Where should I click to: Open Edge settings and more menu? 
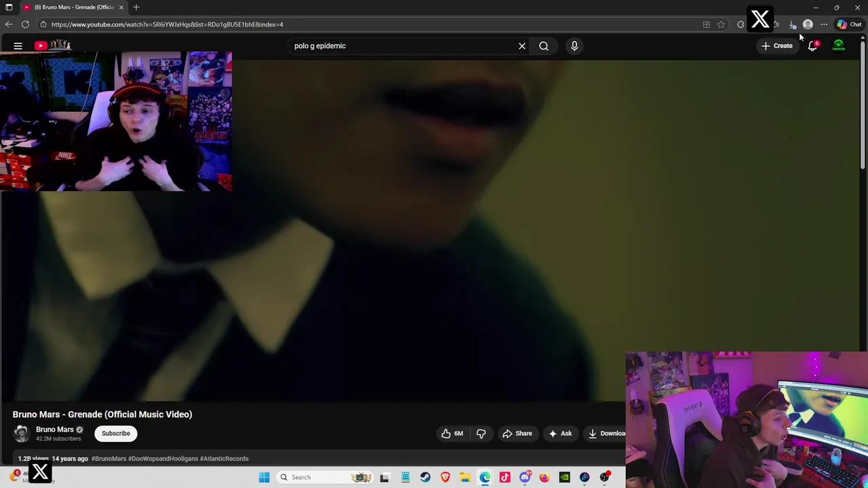click(x=824, y=24)
